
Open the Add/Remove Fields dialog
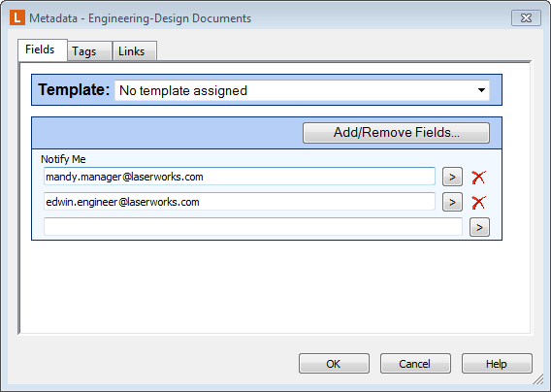coord(396,133)
